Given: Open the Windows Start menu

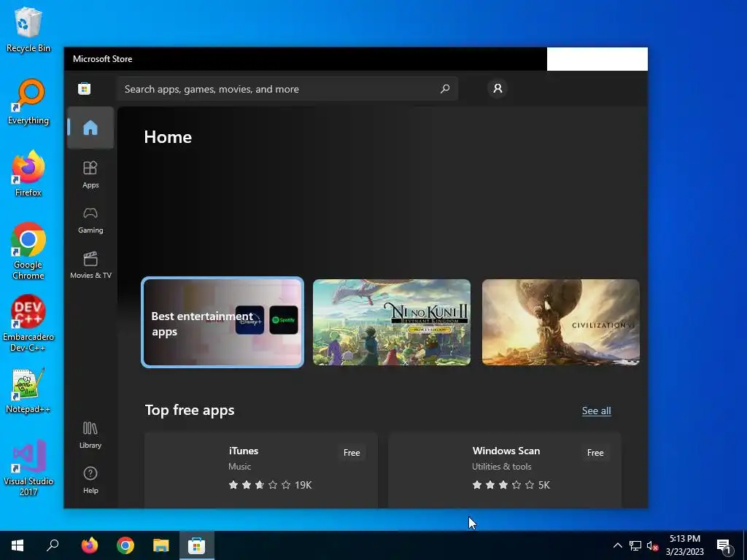Looking at the screenshot, I should tap(18, 545).
